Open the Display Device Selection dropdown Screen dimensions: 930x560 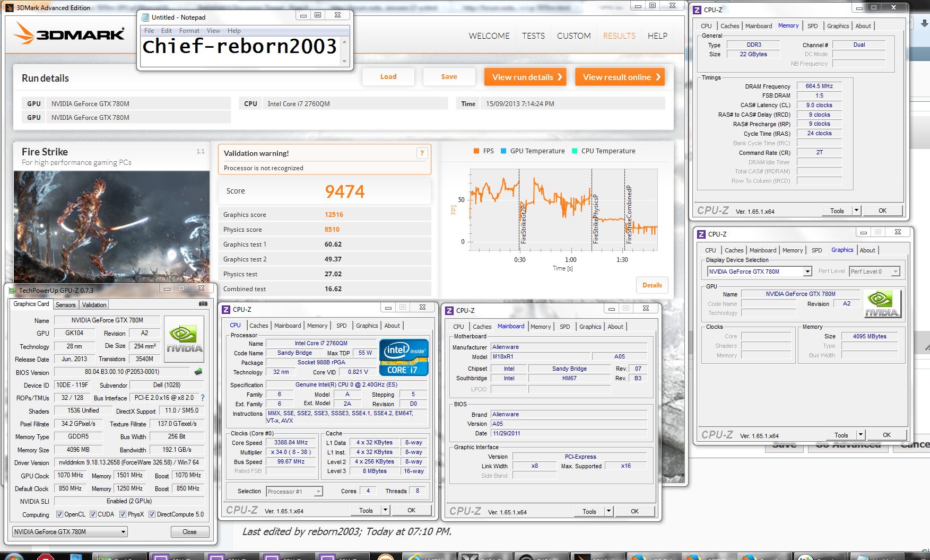[x=760, y=272]
